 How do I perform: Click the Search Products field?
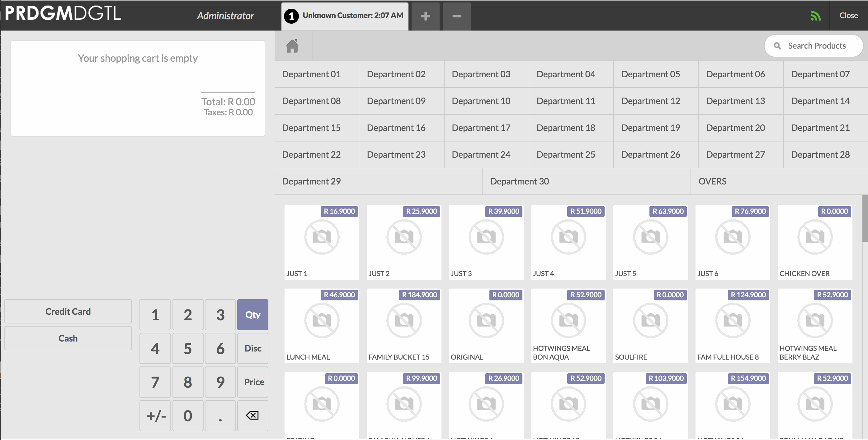[814, 46]
